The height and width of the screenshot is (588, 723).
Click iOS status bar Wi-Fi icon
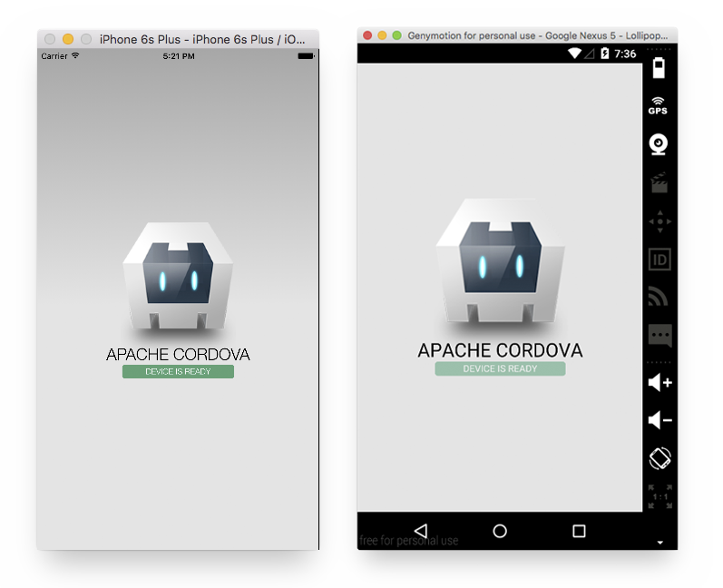75,55
